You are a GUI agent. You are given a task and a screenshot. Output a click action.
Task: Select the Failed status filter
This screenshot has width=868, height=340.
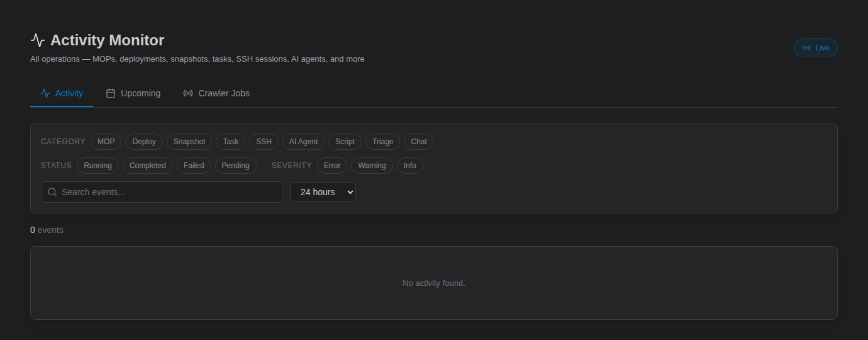pyautogui.click(x=194, y=166)
